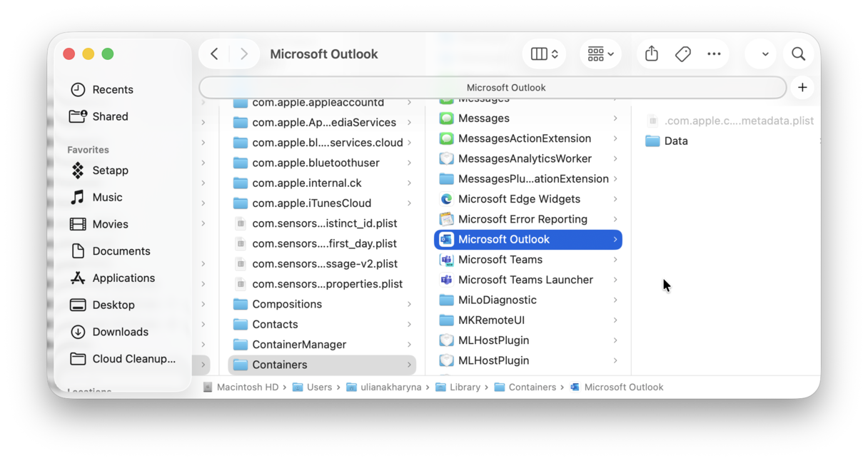Viewport: 868px width, 461px height.
Task: Select com.apple.bl....services.cloud folder
Action: [323, 143]
